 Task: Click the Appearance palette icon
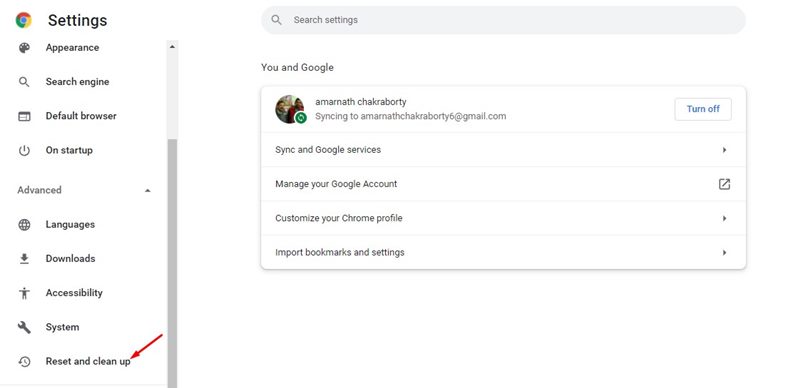24,47
